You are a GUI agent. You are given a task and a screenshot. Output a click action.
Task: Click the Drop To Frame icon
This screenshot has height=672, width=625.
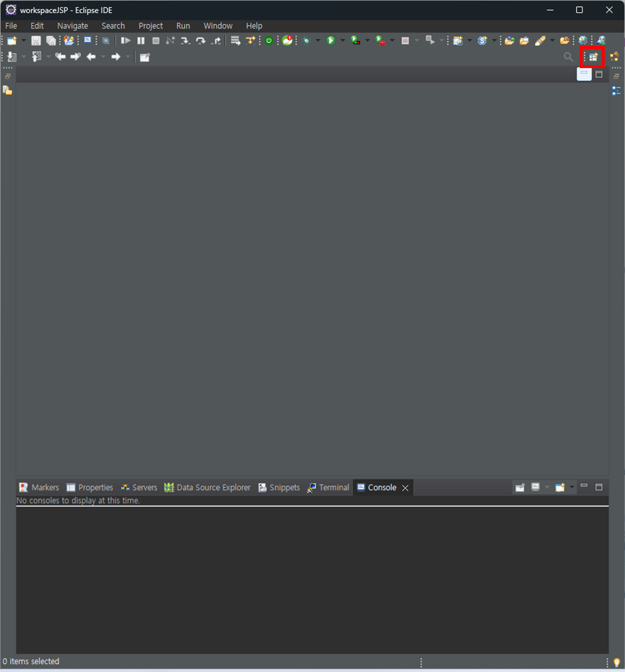[x=235, y=41]
